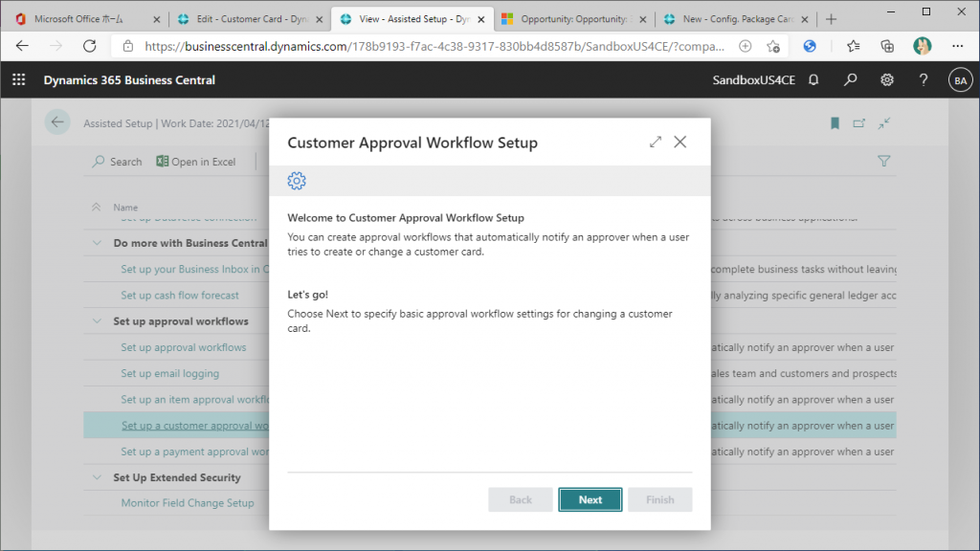The height and width of the screenshot is (551, 980).
Task: Sort the list by the Name column header
Action: click(x=125, y=208)
